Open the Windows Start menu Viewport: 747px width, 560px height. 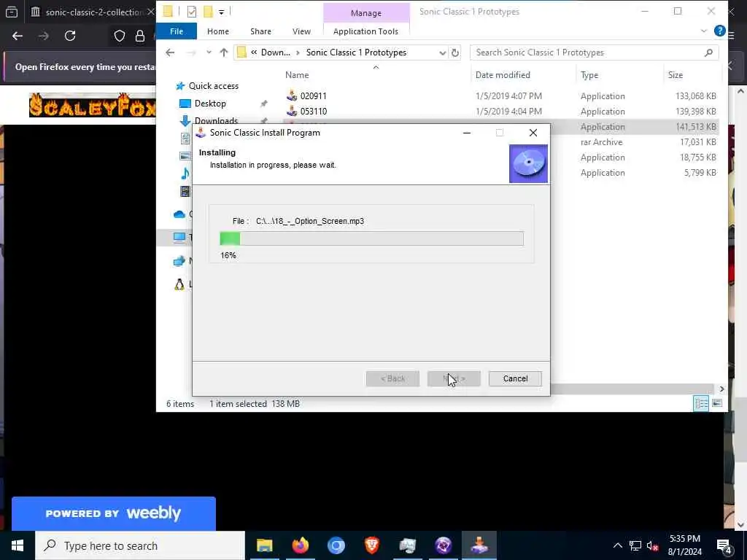[x=18, y=545]
